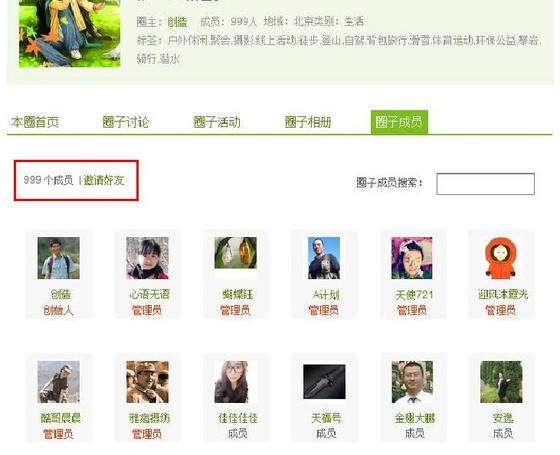Open the 圈子讨论 tab
The image size is (560, 455).
(125, 122)
